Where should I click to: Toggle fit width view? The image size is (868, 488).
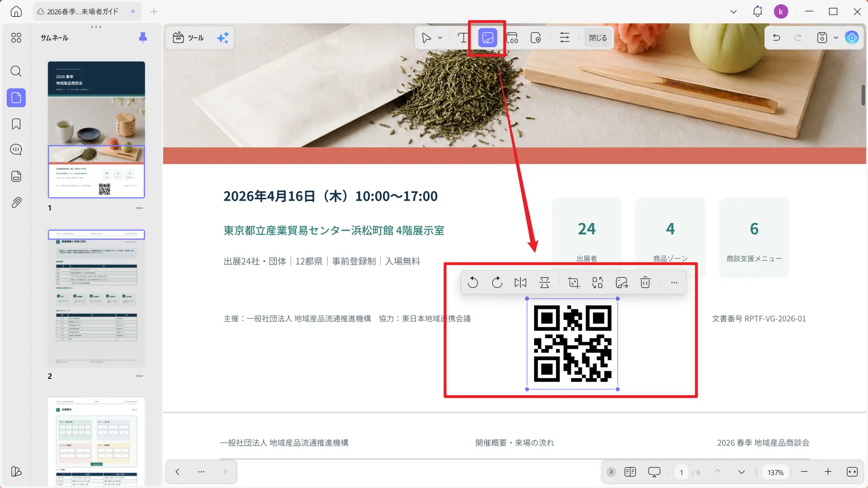tap(852, 472)
